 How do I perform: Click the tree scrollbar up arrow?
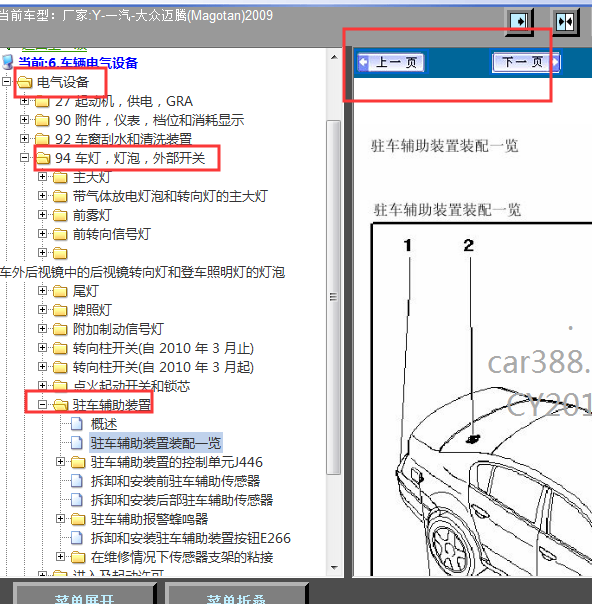pos(334,57)
